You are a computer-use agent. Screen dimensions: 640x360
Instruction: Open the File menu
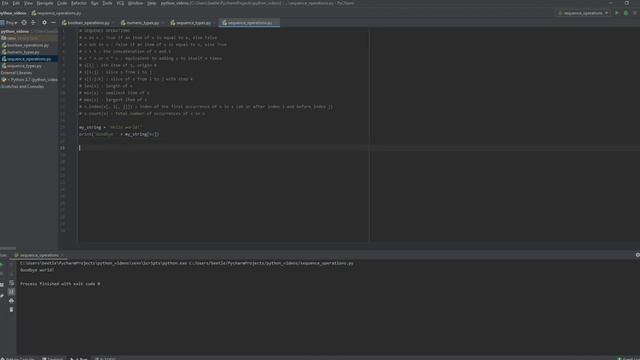point(5,3)
